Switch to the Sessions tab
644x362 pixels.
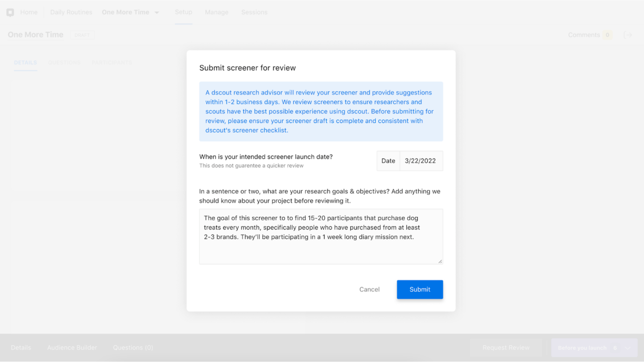tap(254, 12)
